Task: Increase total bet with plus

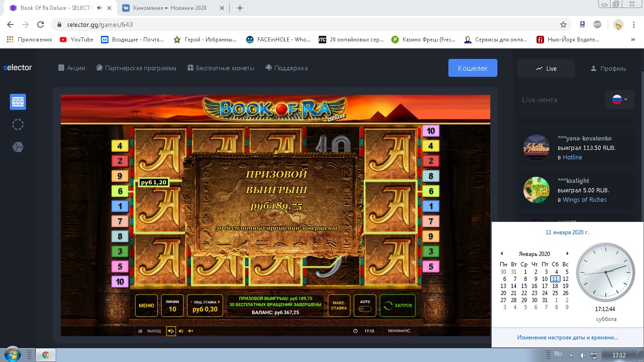Action: point(219,302)
